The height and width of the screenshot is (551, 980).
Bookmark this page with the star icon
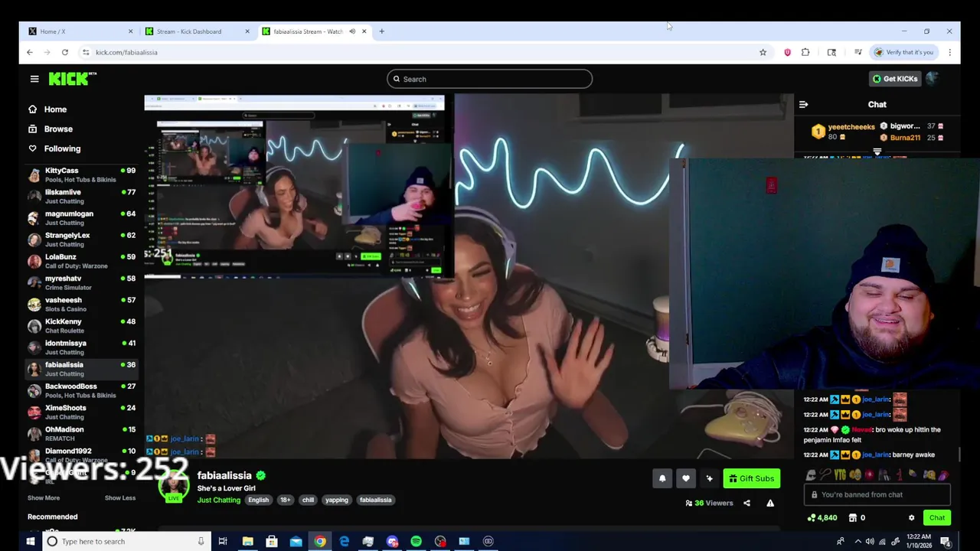(763, 52)
